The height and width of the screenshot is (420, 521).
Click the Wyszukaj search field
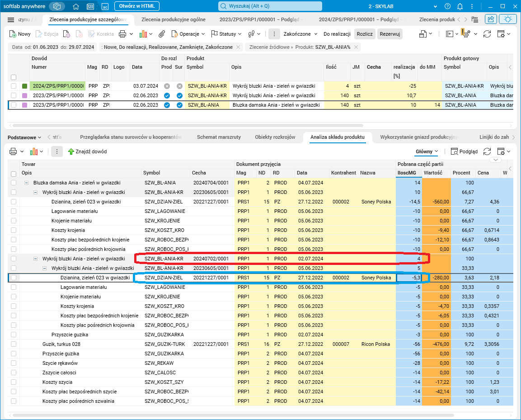coord(270,6)
